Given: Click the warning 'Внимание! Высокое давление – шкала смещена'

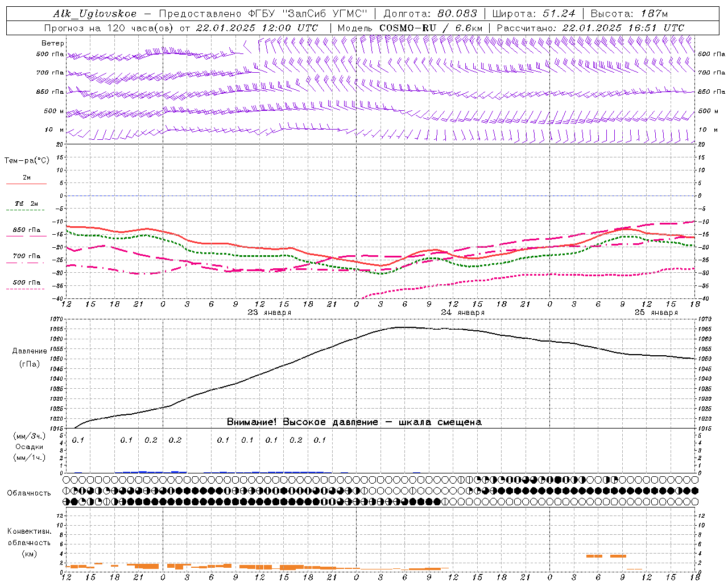Looking at the screenshot, I should click(354, 422).
